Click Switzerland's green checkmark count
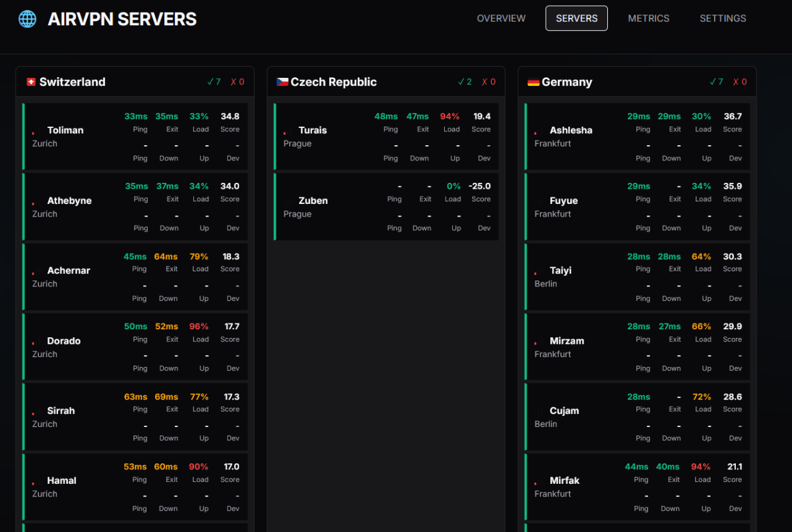Image resolution: width=792 pixels, height=532 pixels. pyautogui.click(x=214, y=82)
